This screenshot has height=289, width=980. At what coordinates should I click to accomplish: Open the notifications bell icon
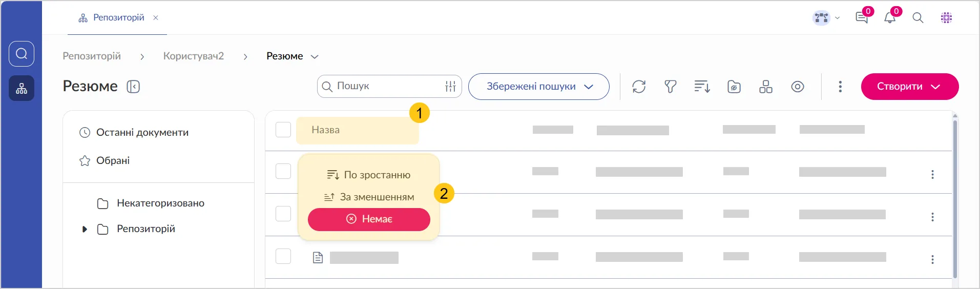[x=890, y=18]
